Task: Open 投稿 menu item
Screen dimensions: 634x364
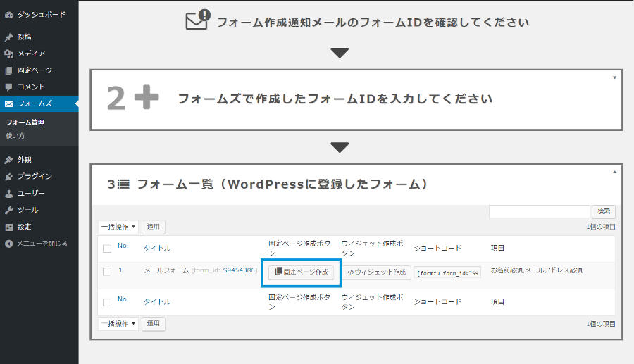Action: [x=24, y=37]
